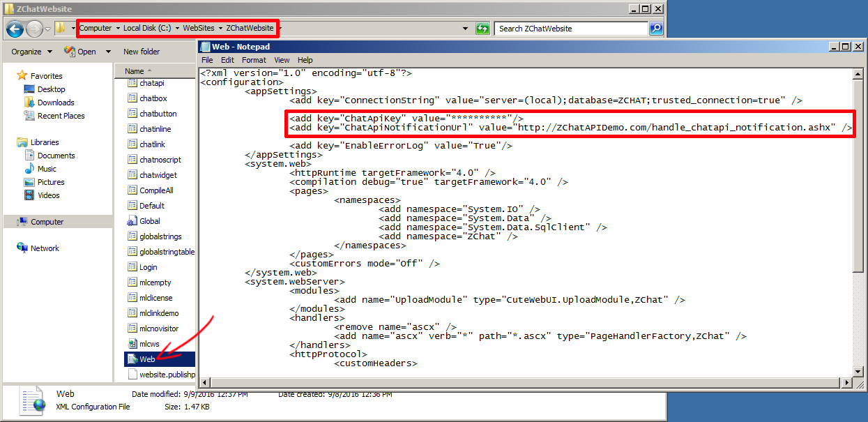The width and height of the screenshot is (868, 422).
Task: Open the address bar history dropdown
Action: [x=465, y=29]
